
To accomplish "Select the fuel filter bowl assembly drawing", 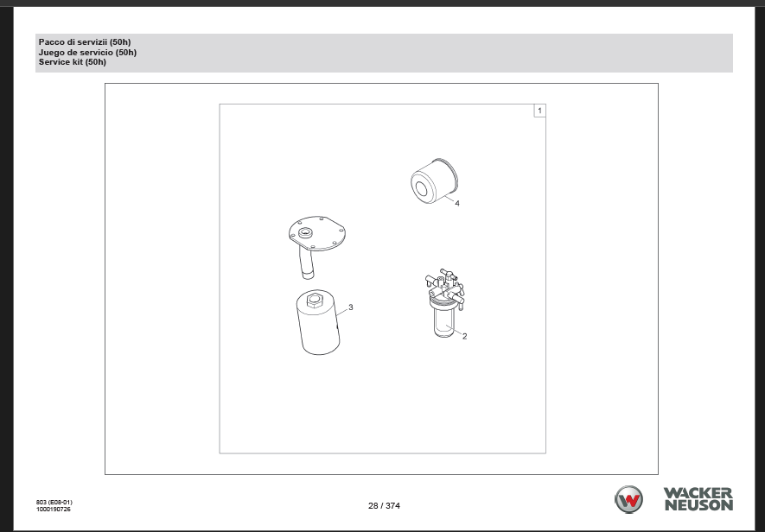I will pyautogui.click(x=444, y=301).
